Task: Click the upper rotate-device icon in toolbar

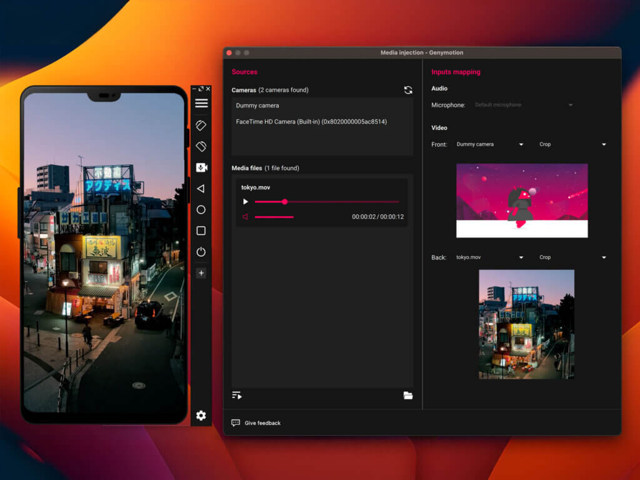Action: tap(201, 125)
